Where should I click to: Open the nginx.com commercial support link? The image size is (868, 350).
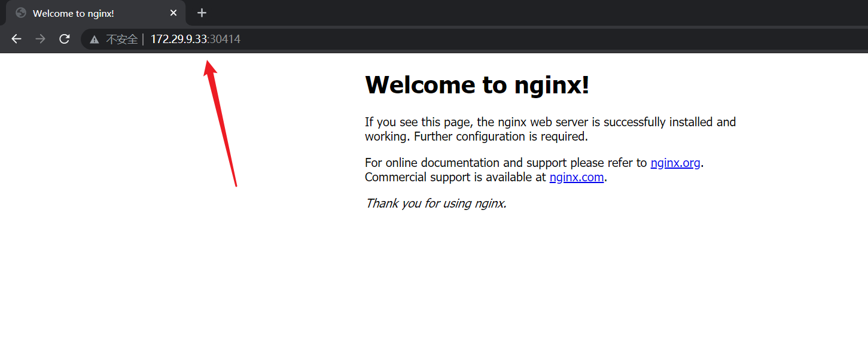577,177
